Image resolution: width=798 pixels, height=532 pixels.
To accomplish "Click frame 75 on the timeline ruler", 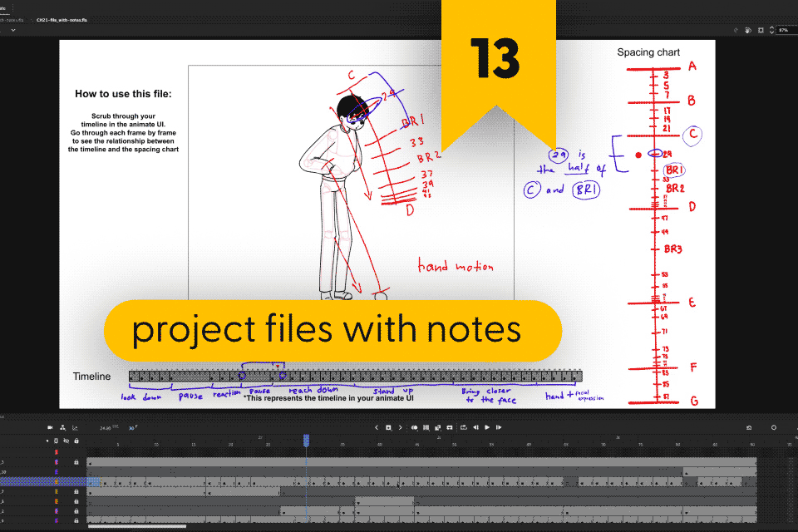I will click(x=640, y=445).
